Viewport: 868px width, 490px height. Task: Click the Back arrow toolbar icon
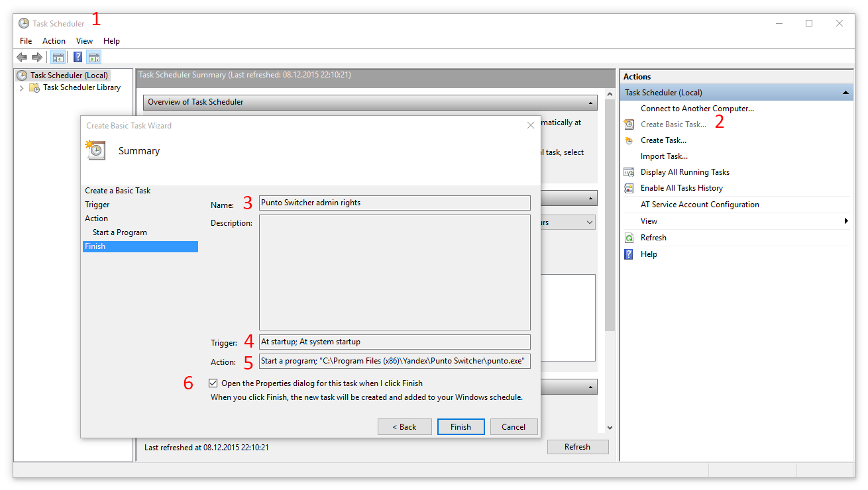(22, 58)
